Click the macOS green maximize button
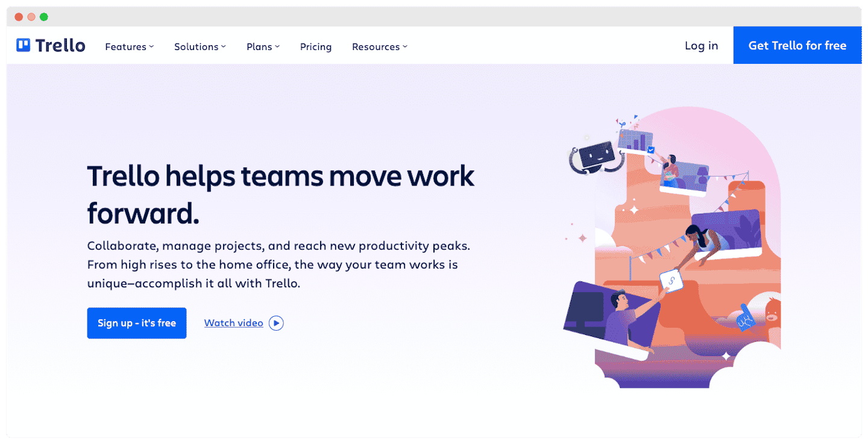Viewport: 868px width, 444px height. coord(44,17)
